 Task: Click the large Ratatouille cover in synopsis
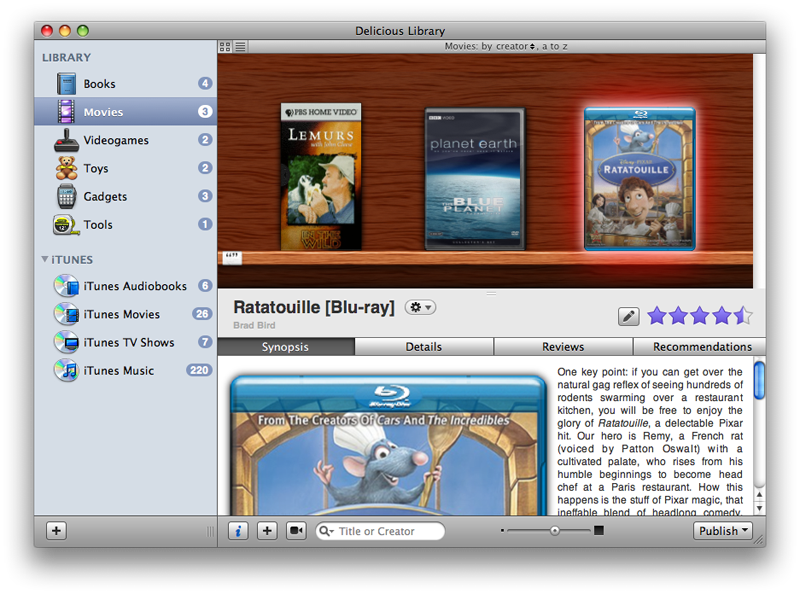pyautogui.click(x=388, y=446)
